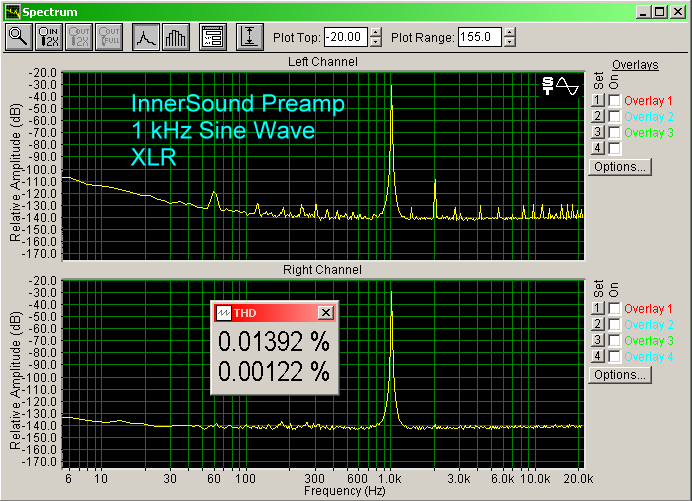Increase the Plot Range with up arrow
This screenshot has height=501, width=692.
[x=509, y=32]
